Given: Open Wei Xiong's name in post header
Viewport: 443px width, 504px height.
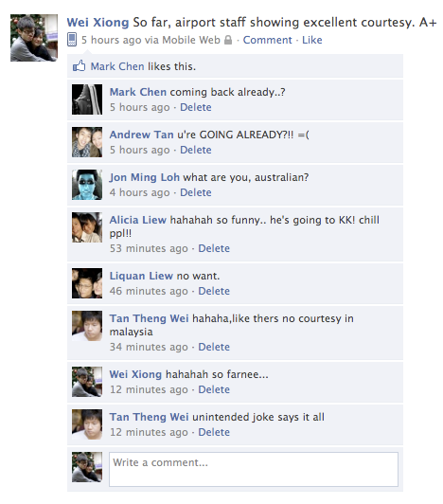Looking at the screenshot, I should pos(97,23).
